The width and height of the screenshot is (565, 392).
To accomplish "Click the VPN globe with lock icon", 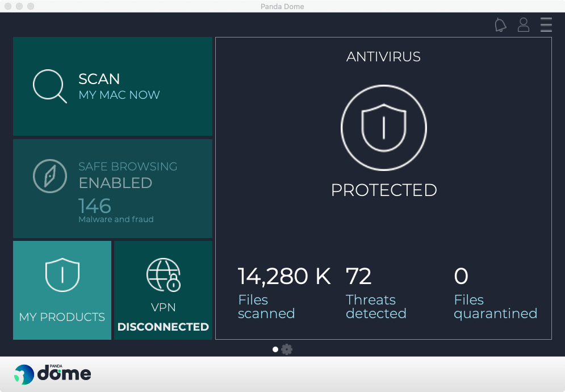I will coord(163,274).
